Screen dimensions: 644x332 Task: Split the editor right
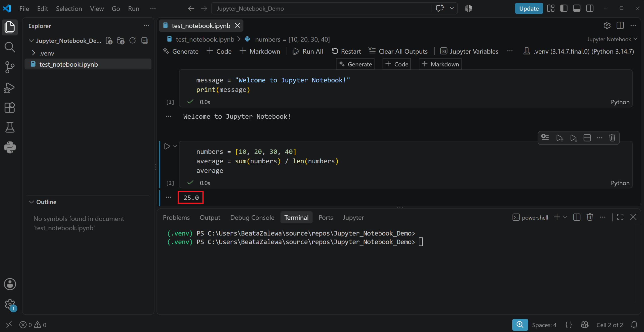coord(620,25)
